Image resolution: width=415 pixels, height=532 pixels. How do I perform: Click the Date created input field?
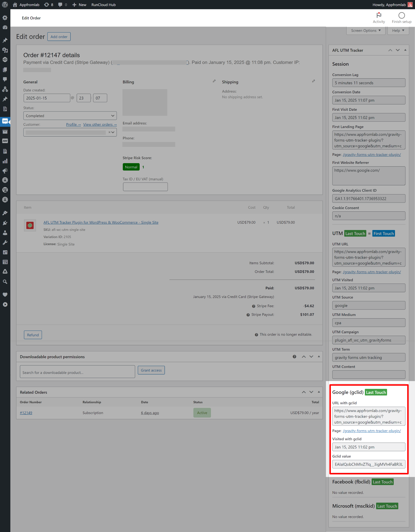47,98
